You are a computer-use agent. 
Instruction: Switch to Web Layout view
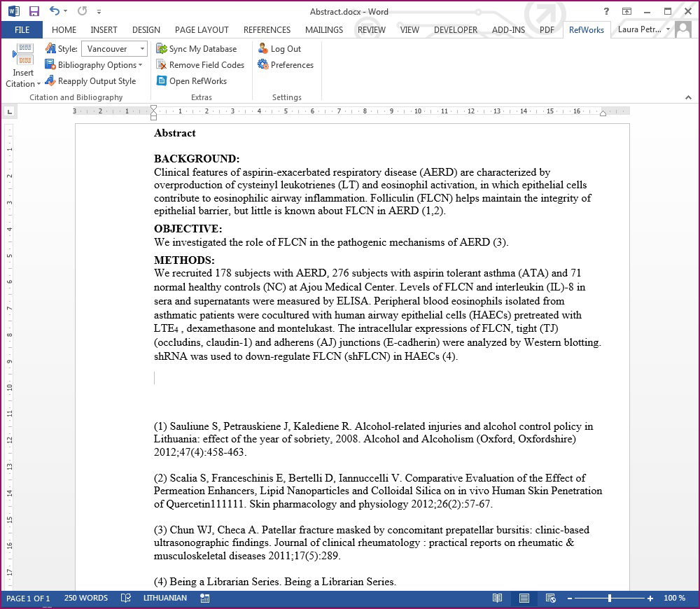(551, 598)
